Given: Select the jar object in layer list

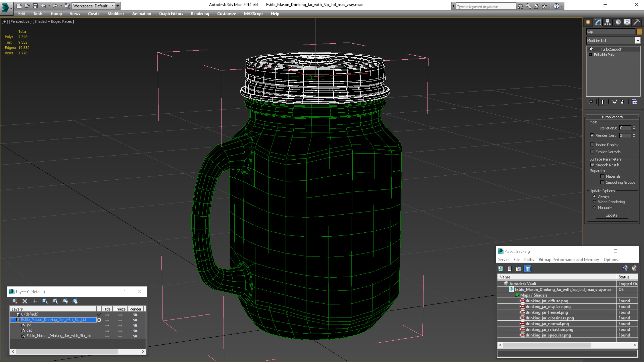Looking at the screenshot, I should click(x=29, y=325).
